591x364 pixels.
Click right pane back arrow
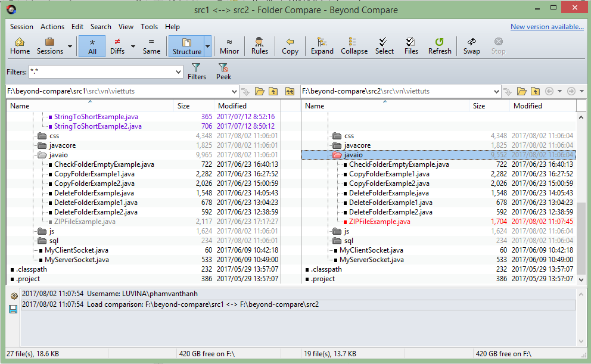coord(549,91)
